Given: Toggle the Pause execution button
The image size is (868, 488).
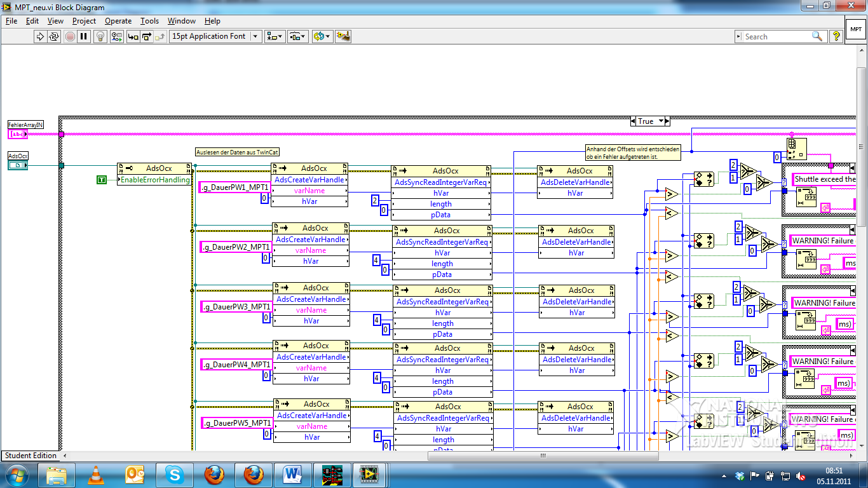Looking at the screenshot, I should (x=85, y=37).
